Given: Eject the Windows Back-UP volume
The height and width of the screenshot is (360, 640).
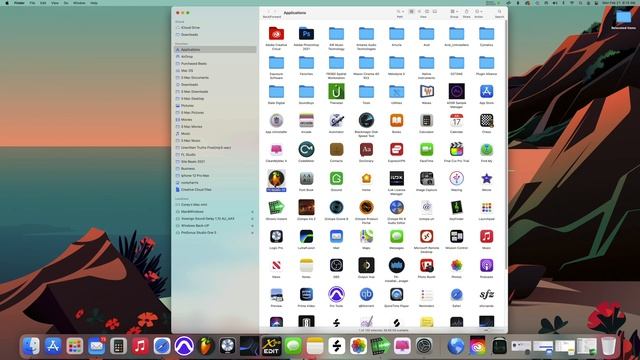Looking at the screenshot, I should (x=252, y=226).
